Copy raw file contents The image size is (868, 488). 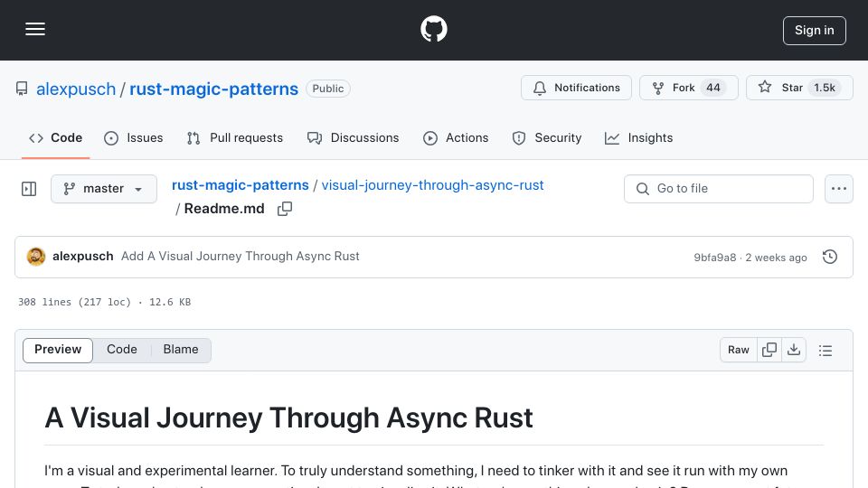click(769, 350)
